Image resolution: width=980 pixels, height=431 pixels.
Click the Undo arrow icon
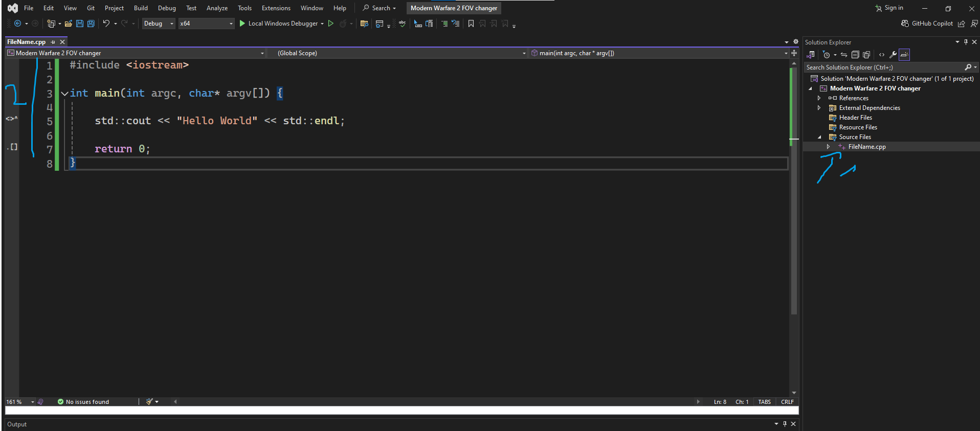[x=106, y=24]
